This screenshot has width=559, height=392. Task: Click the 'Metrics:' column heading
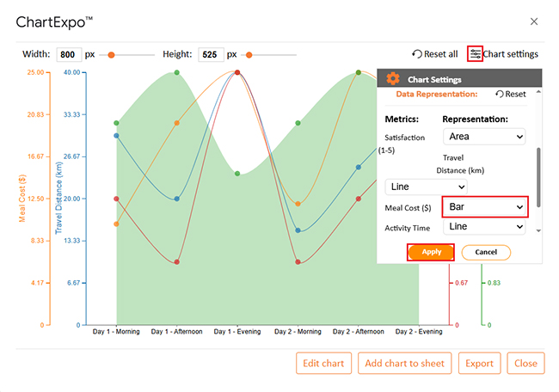[x=402, y=119]
